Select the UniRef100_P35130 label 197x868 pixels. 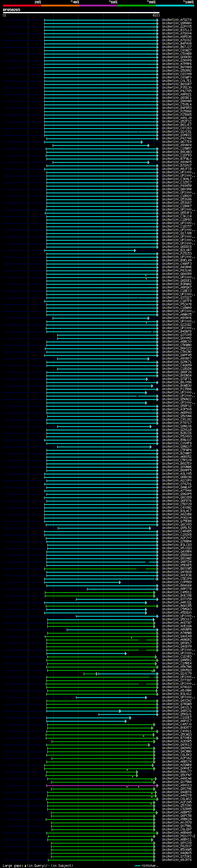177,88
